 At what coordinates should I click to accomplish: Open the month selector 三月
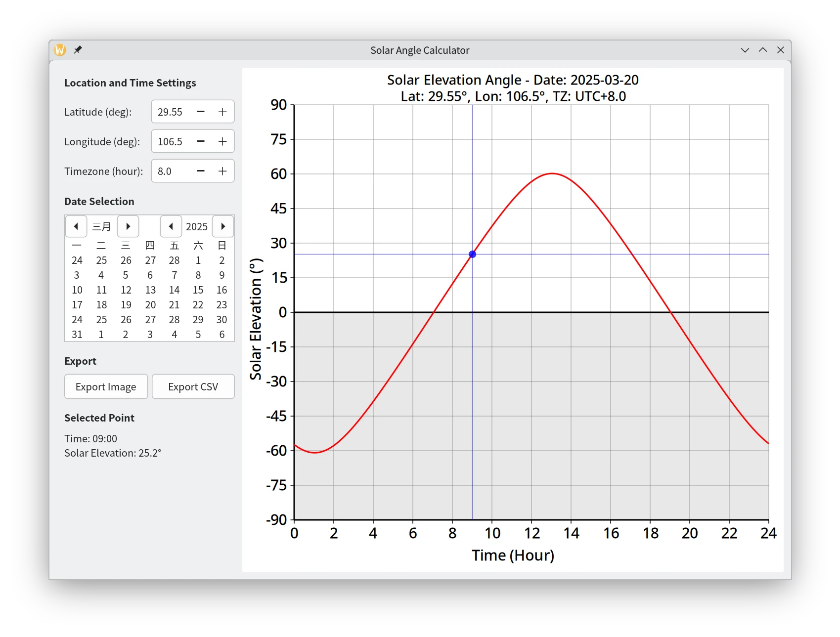(102, 226)
